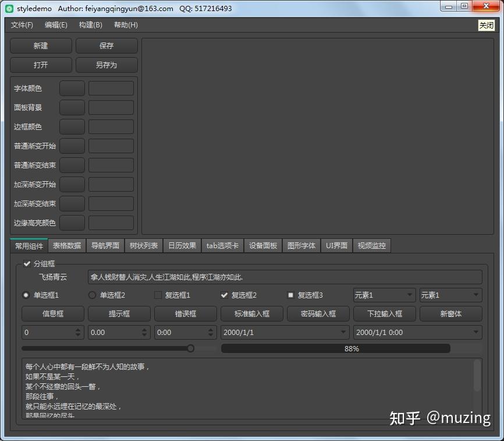Image resolution: width=504 pixels, height=441 pixels.
Task: Click the 关闭 button at the top right
Action: coord(486,25)
